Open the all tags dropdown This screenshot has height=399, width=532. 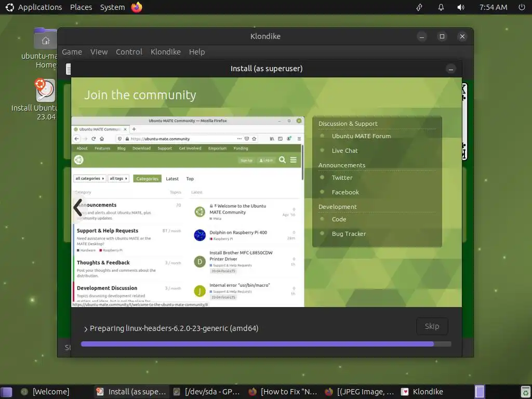[x=118, y=179]
